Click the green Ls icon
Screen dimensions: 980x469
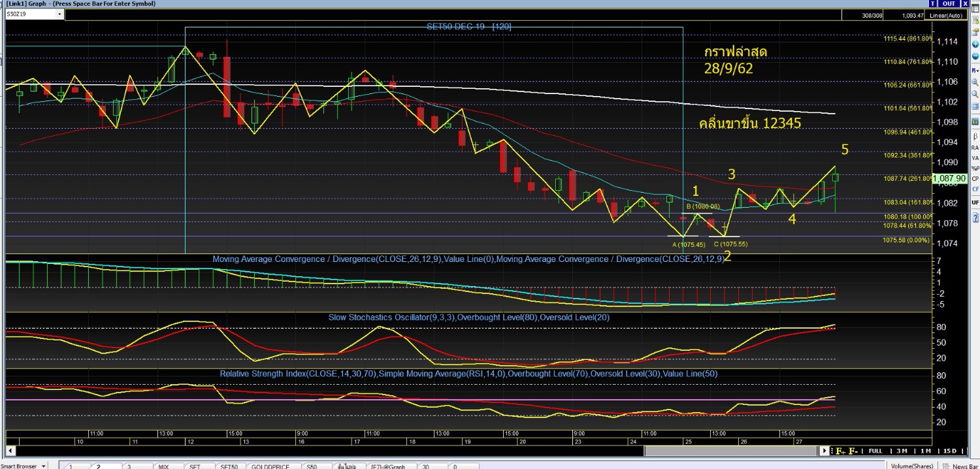click(x=975, y=121)
